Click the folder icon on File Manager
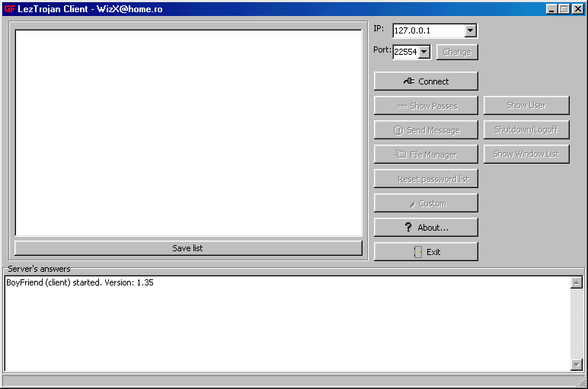This screenshot has width=588, height=389. [x=401, y=155]
